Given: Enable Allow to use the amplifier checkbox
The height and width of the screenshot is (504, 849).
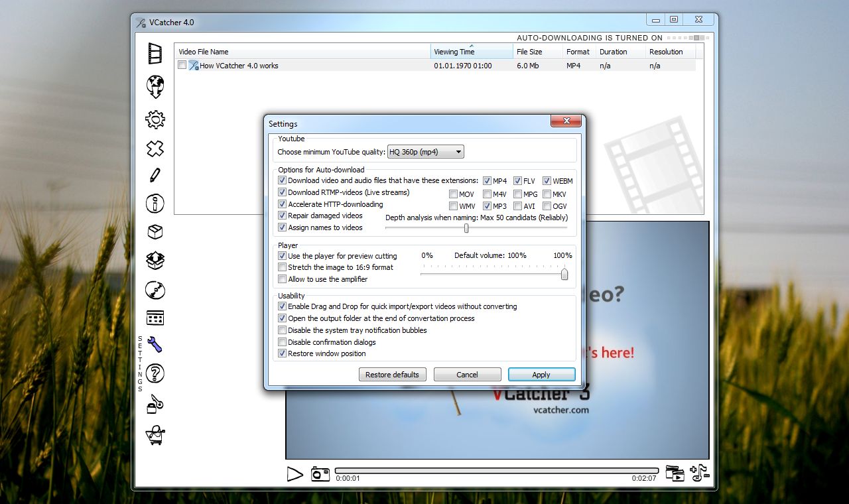Looking at the screenshot, I should pos(283,279).
